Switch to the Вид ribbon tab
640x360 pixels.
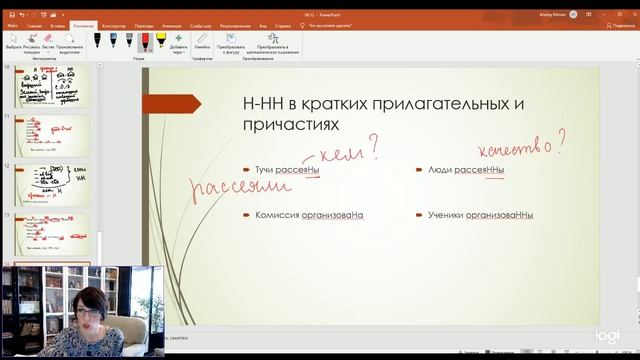[x=263, y=26]
